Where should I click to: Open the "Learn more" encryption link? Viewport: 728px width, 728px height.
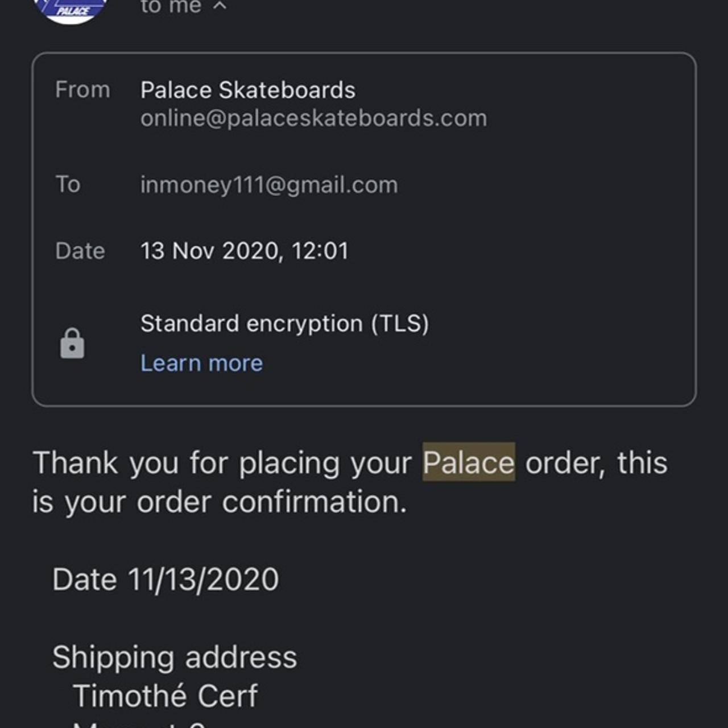(201, 363)
